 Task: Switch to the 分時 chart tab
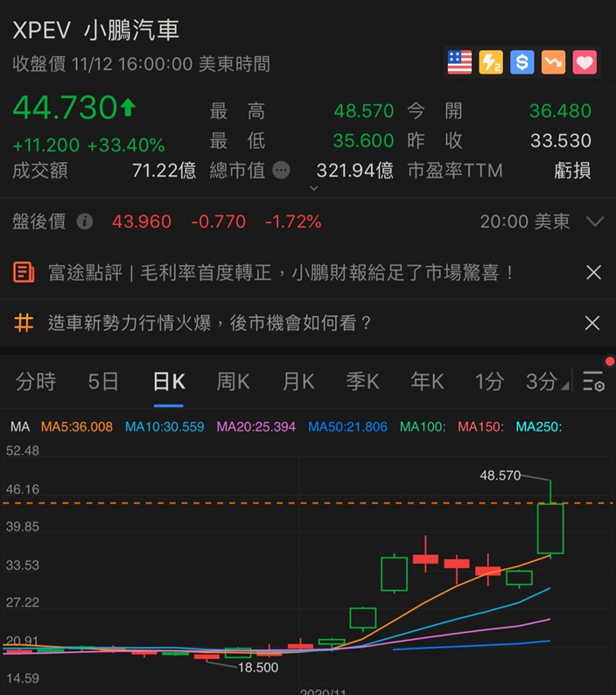pos(36,381)
